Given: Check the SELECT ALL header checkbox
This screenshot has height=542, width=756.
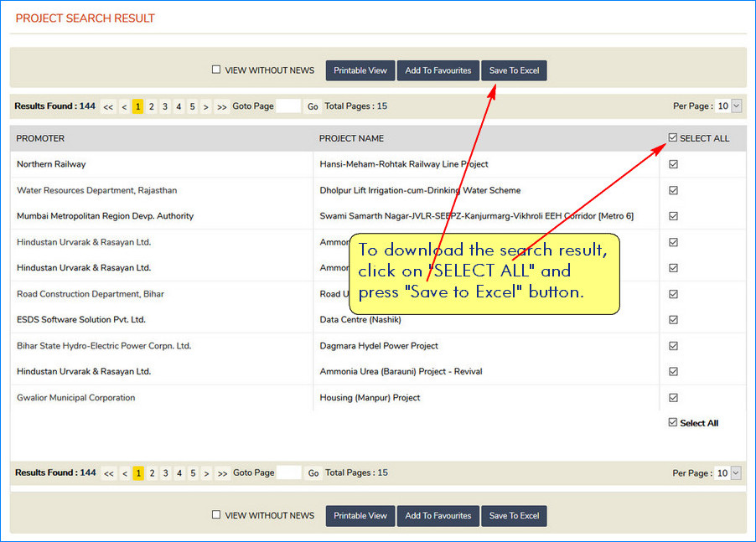Looking at the screenshot, I should tap(673, 138).
